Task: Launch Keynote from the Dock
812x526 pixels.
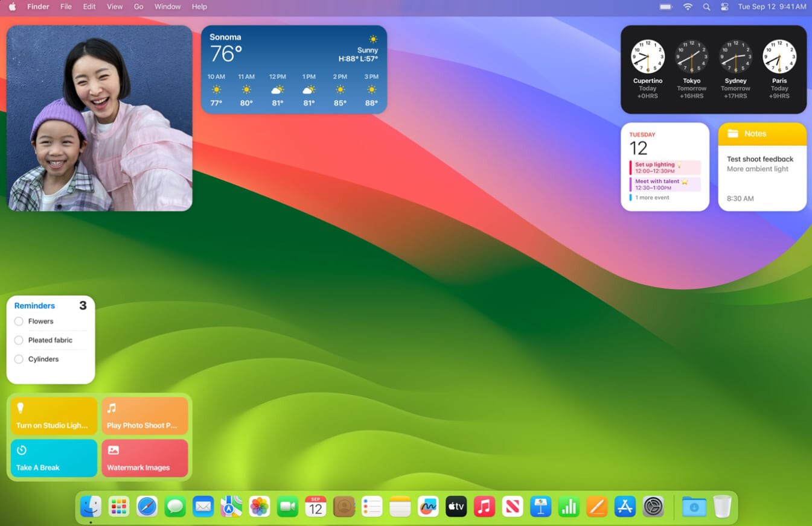Action: 540,507
